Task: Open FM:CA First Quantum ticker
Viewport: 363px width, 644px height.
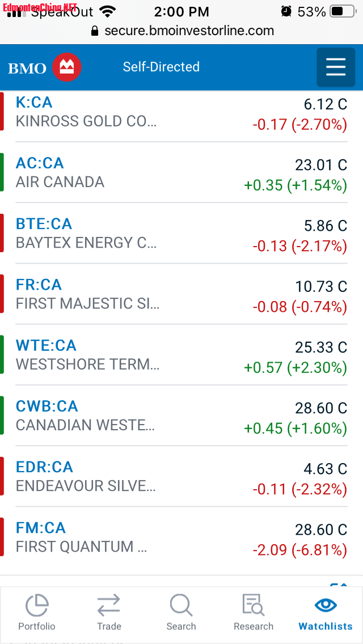Action: pyautogui.click(x=41, y=528)
